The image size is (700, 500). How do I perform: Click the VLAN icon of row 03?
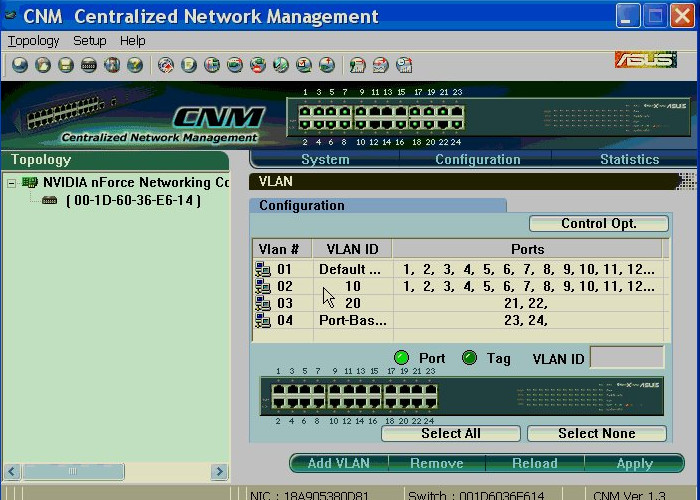pos(263,303)
